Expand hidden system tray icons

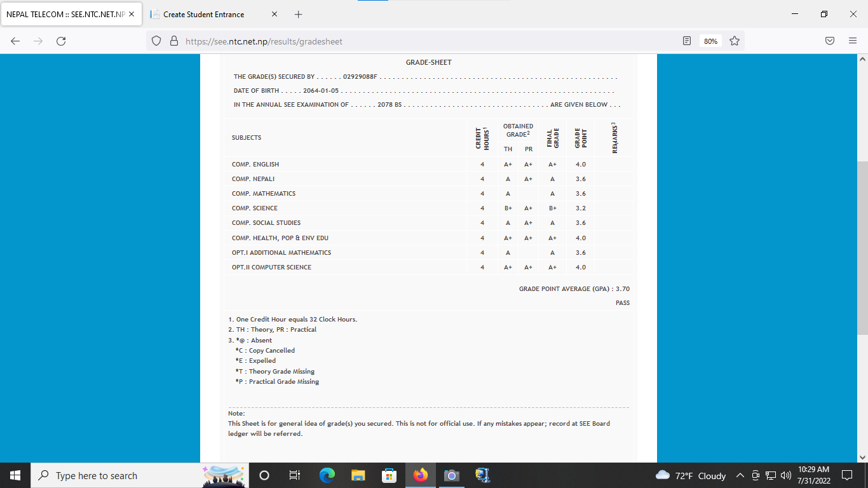740,475
